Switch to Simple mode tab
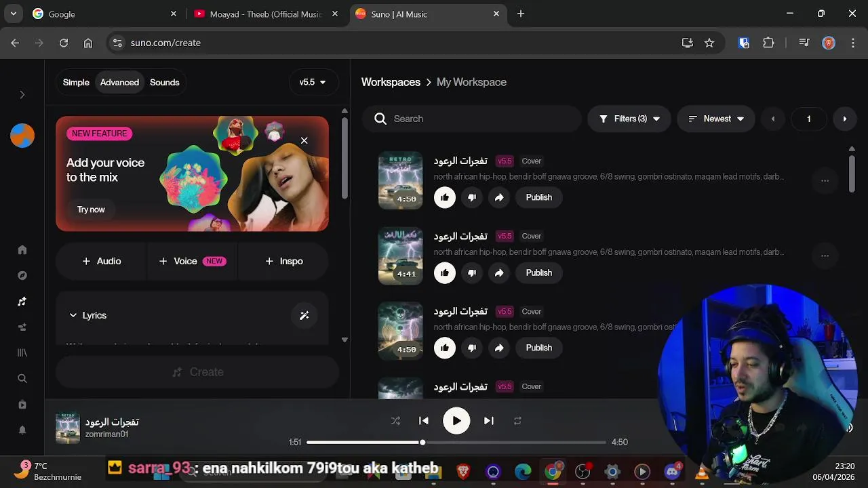This screenshot has height=488, width=868. click(76, 82)
